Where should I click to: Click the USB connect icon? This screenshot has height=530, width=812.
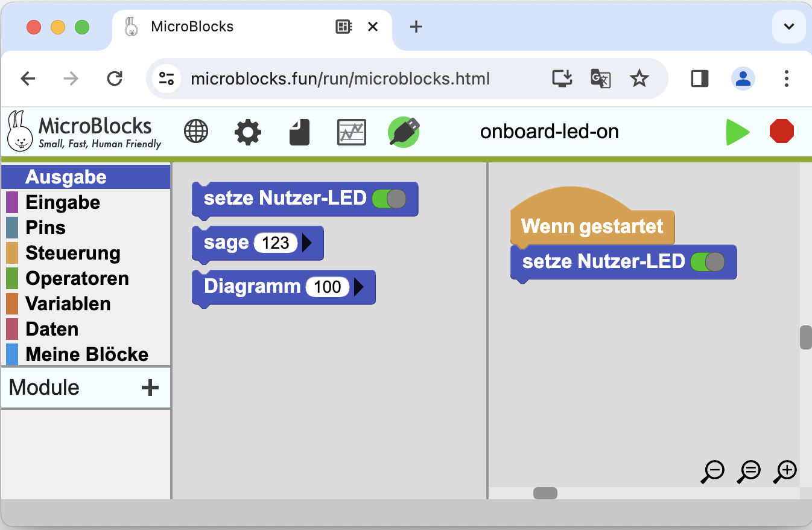click(x=404, y=132)
